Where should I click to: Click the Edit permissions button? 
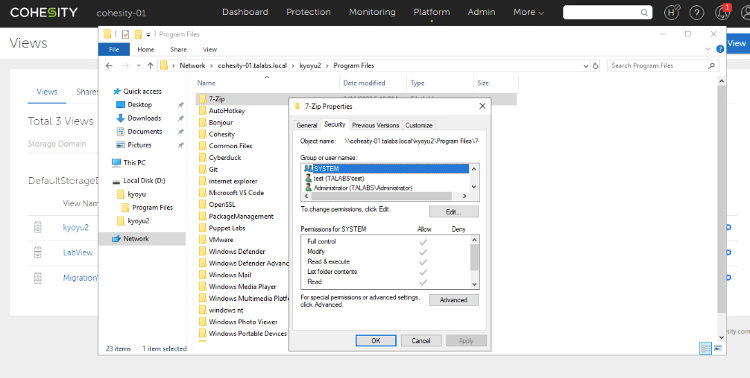click(453, 211)
